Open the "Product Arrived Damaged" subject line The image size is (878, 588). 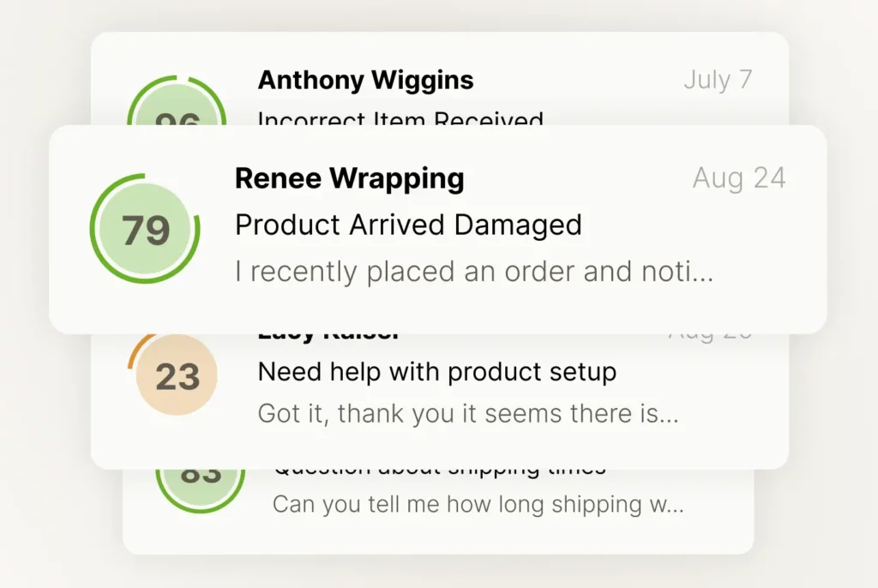click(x=408, y=225)
